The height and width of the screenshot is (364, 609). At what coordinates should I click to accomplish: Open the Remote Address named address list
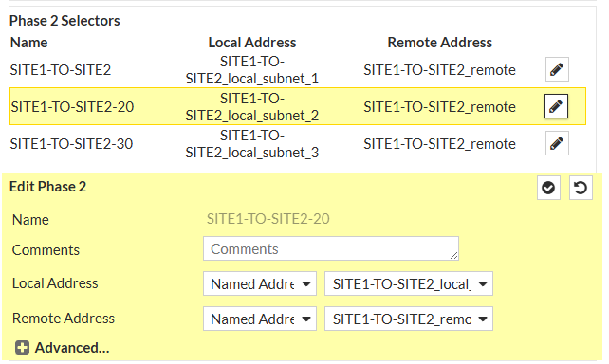(x=409, y=318)
